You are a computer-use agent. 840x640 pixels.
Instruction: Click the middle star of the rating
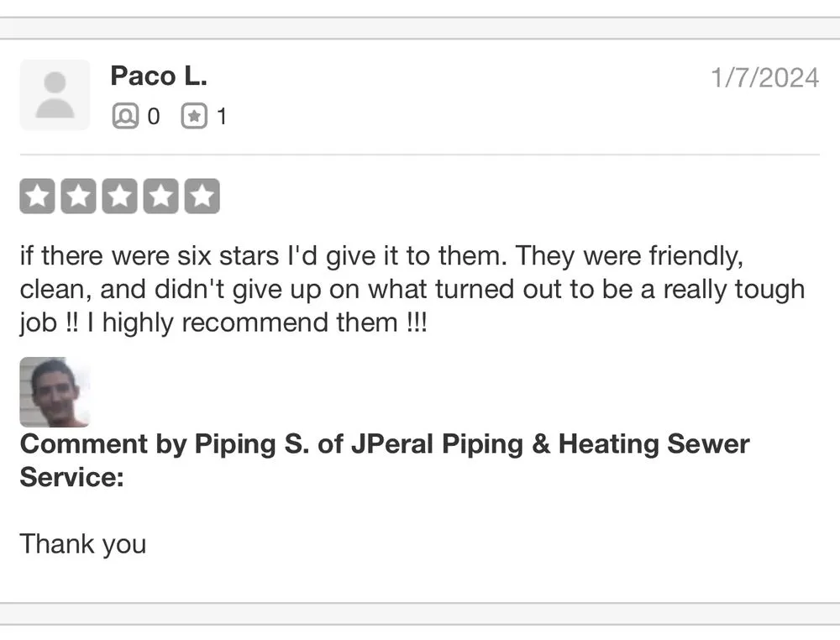(119, 195)
